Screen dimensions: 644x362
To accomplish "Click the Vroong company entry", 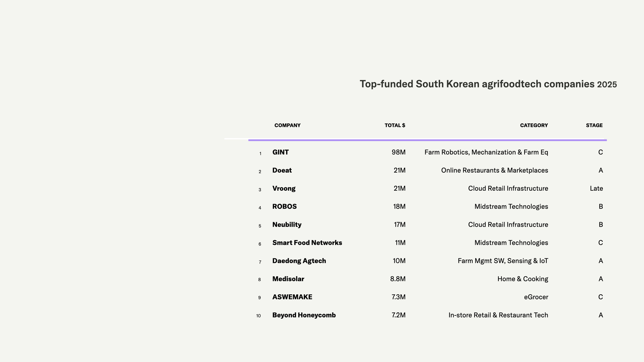I will click(284, 188).
